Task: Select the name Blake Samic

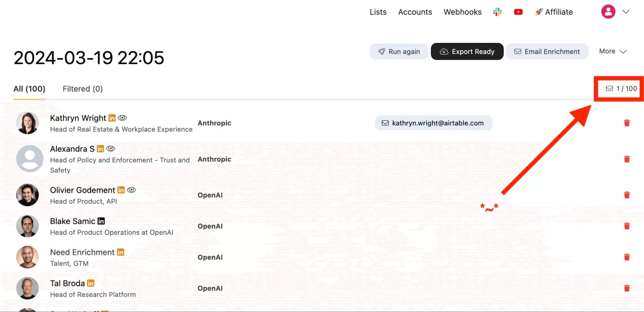Action: click(x=72, y=221)
